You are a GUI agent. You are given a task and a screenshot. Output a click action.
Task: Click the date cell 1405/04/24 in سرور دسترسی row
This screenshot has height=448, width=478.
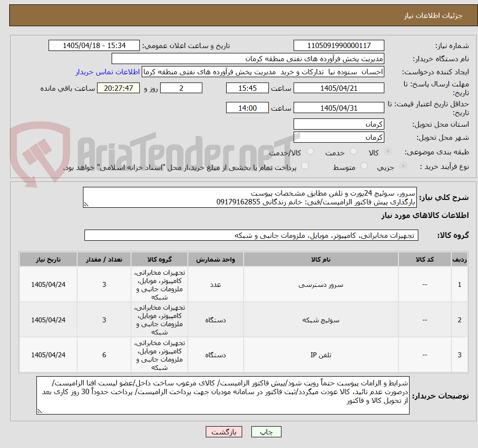click(x=48, y=284)
